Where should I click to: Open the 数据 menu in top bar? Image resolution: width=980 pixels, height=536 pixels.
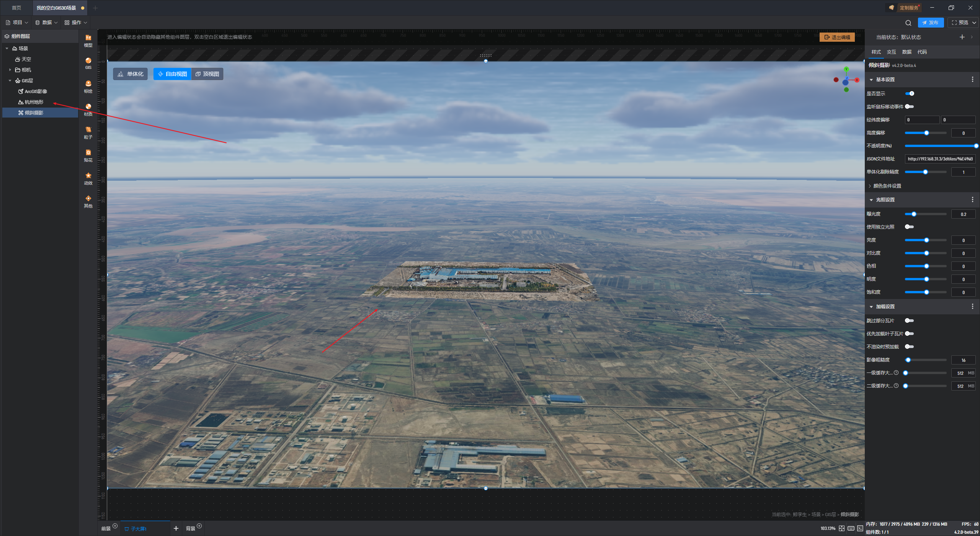pyautogui.click(x=46, y=23)
